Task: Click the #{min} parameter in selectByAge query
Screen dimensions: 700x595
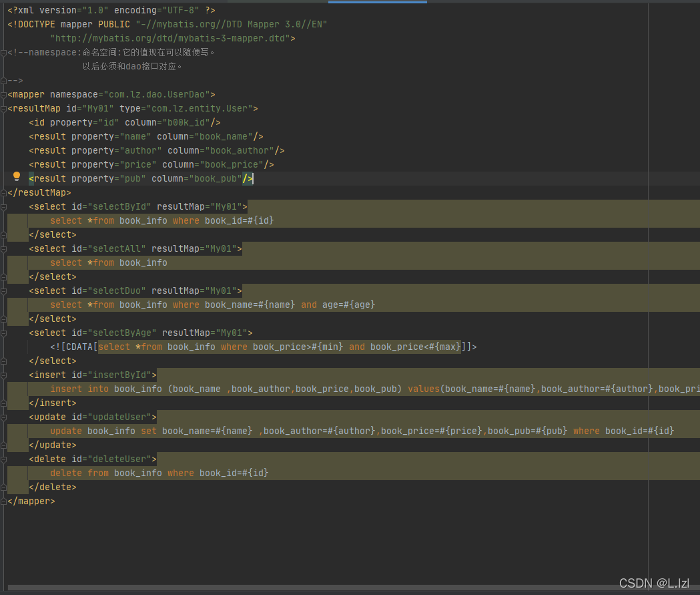Action: point(327,347)
